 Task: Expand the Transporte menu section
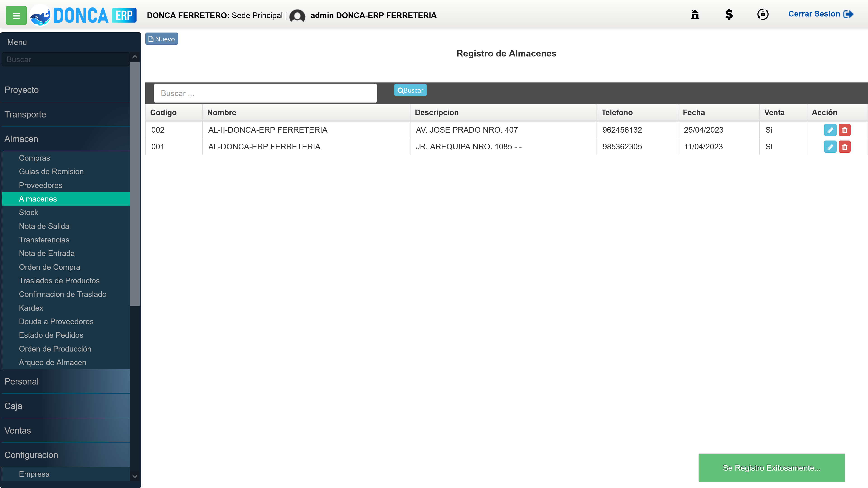click(66, 115)
